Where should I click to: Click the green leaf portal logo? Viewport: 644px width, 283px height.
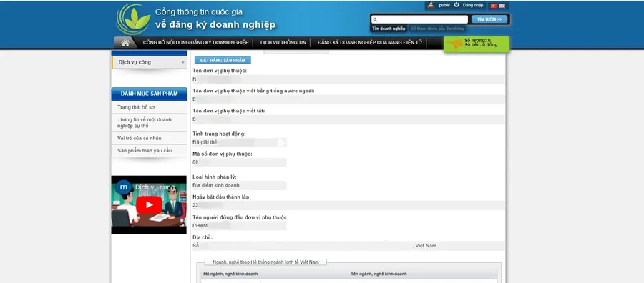click(133, 19)
